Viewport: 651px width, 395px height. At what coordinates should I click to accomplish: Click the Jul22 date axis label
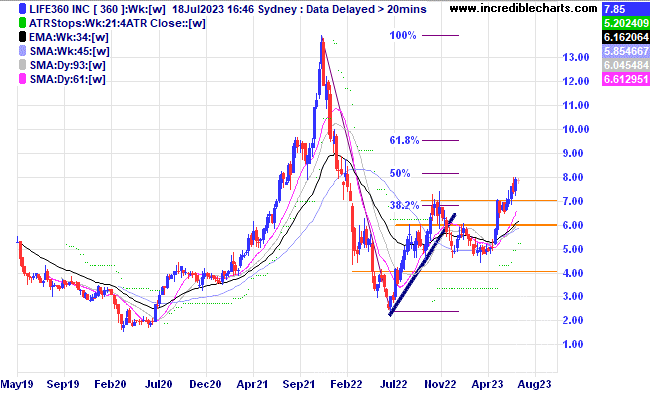(393, 384)
